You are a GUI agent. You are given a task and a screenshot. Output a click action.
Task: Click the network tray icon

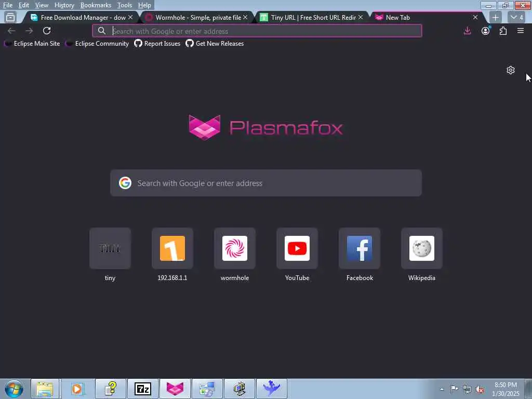pyautogui.click(x=467, y=389)
